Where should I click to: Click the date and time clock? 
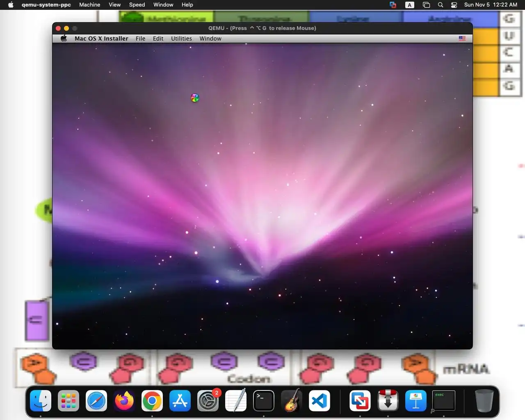pyautogui.click(x=491, y=5)
